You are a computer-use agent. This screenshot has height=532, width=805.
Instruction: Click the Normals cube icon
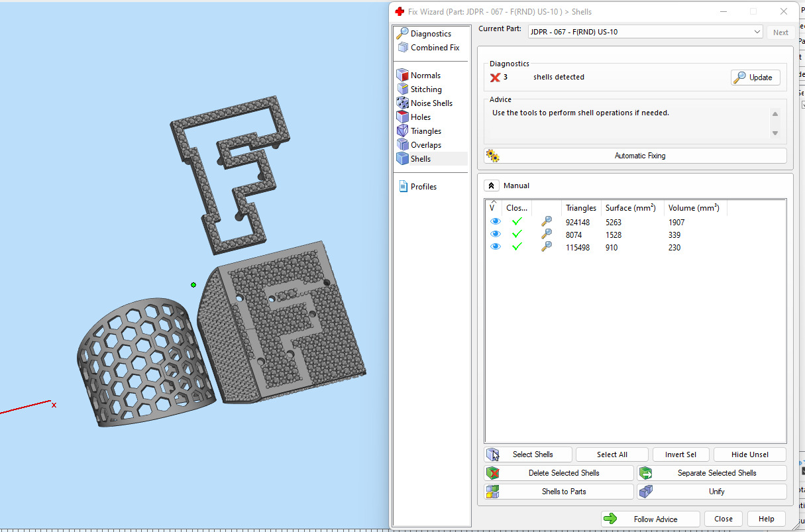[x=402, y=76]
